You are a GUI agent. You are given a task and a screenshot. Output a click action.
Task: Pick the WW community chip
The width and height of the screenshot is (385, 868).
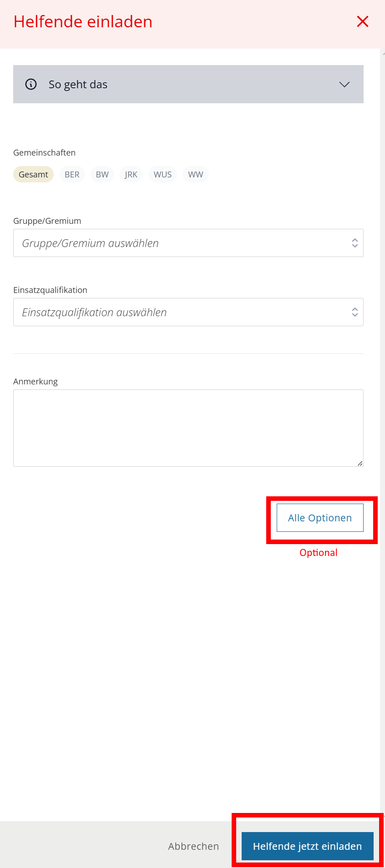[x=196, y=175]
